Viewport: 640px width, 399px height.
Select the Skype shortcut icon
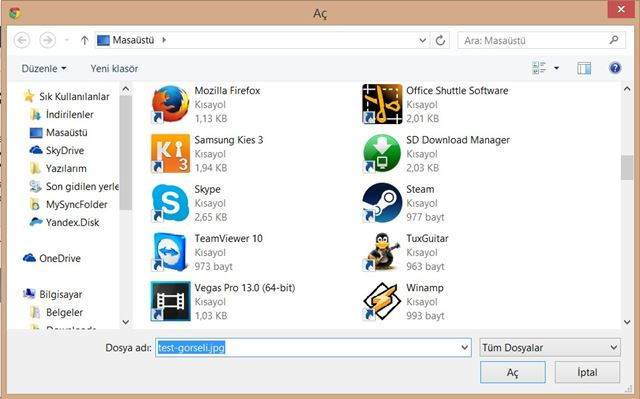pyautogui.click(x=170, y=203)
